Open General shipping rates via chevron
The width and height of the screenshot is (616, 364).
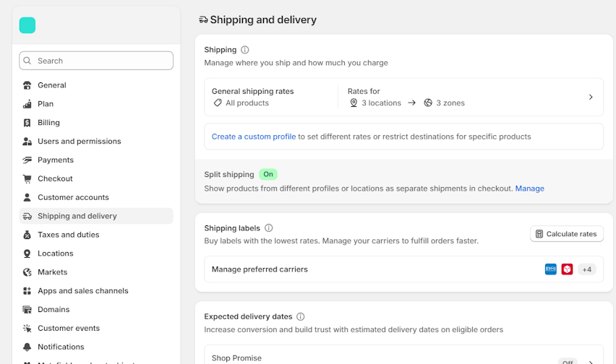(591, 97)
